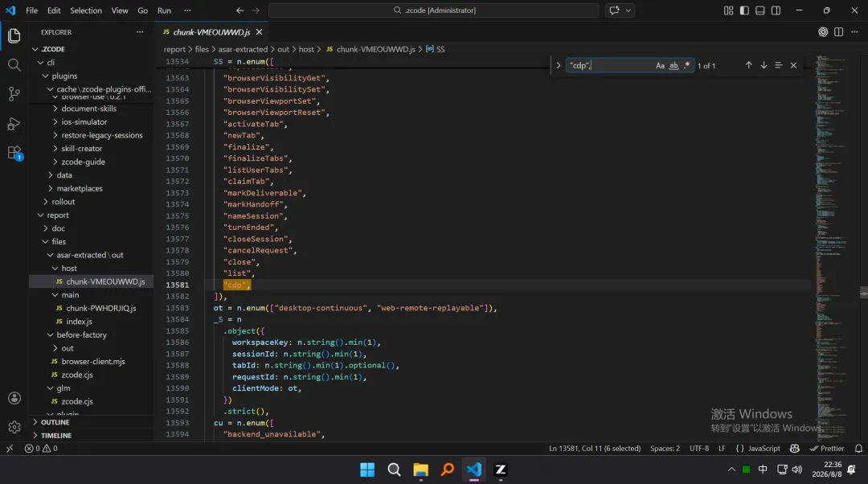The image size is (868, 484).
Task: Toggle the bottom Panel
Action: tap(760, 10)
